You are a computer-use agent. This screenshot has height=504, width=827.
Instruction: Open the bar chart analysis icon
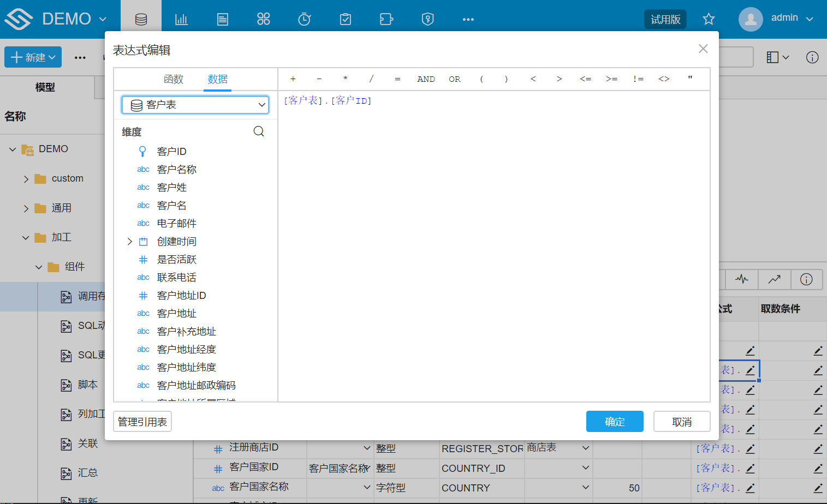pos(181,18)
